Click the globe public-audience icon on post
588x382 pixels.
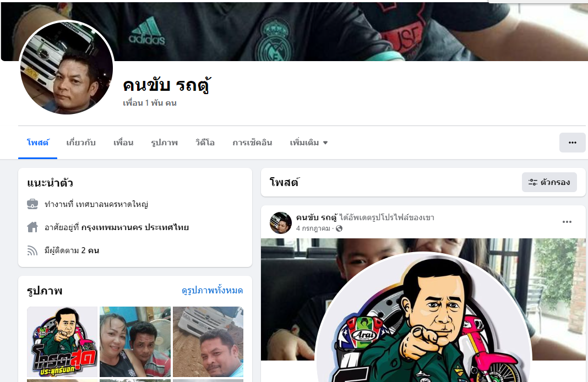pos(339,228)
